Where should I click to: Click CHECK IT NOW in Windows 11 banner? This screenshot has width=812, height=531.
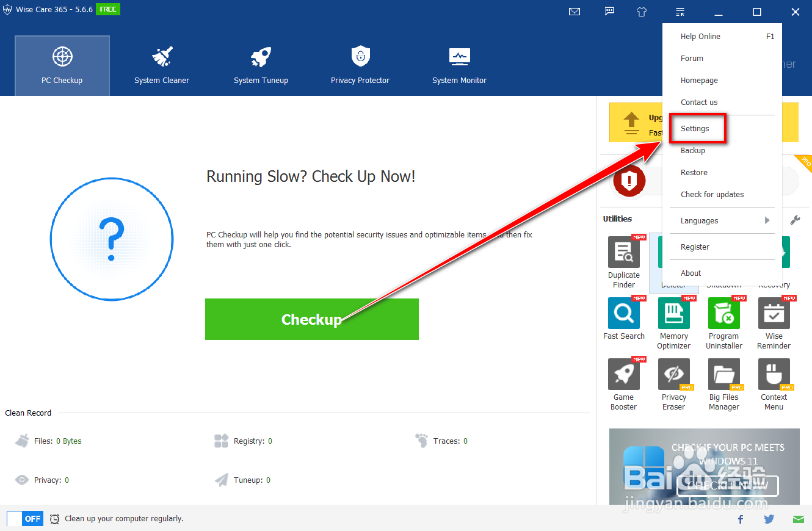[x=728, y=486]
